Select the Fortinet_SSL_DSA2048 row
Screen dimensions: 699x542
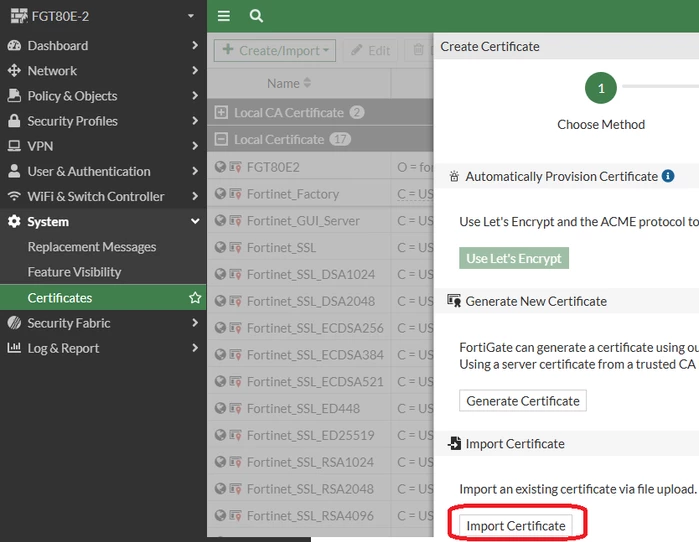point(320,301)
